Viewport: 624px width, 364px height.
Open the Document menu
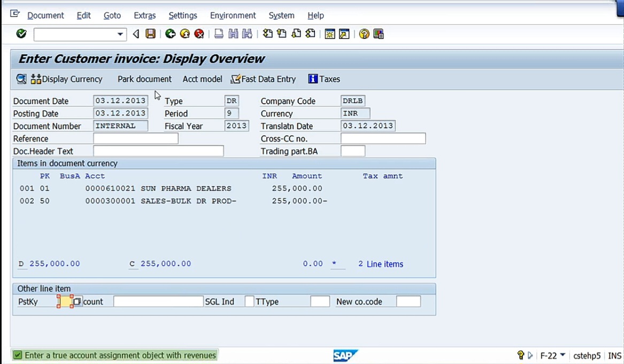point(45,16)
